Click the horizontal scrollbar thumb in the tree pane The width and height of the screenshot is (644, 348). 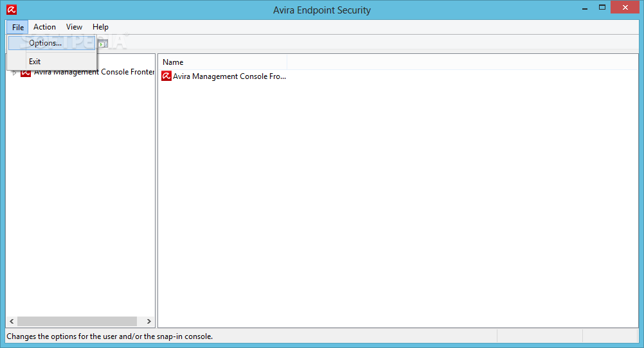(77, 321)
